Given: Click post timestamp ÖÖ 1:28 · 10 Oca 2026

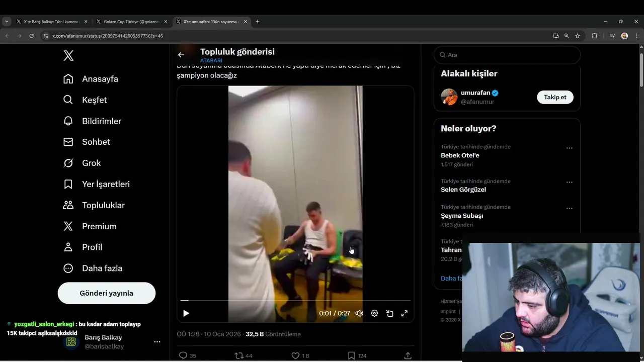Looking at the screenshot, I should [209, 334].
